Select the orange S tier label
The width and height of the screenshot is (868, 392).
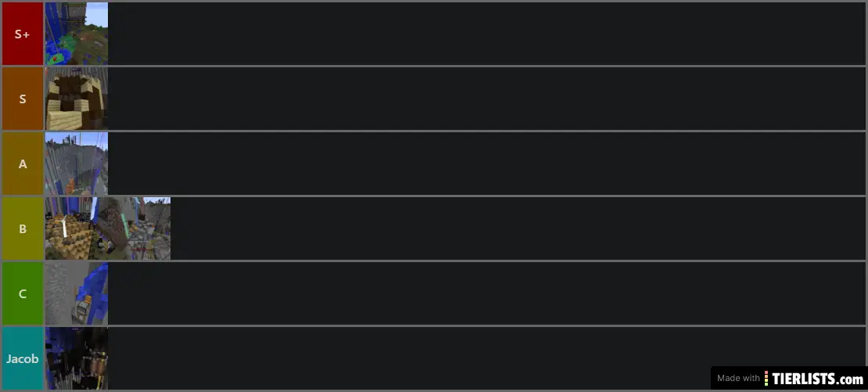(x=22, y=99)
